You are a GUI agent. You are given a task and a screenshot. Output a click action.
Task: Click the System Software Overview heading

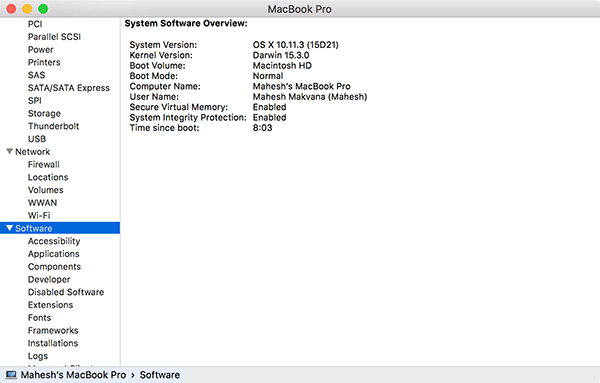(x=186, y=23)
